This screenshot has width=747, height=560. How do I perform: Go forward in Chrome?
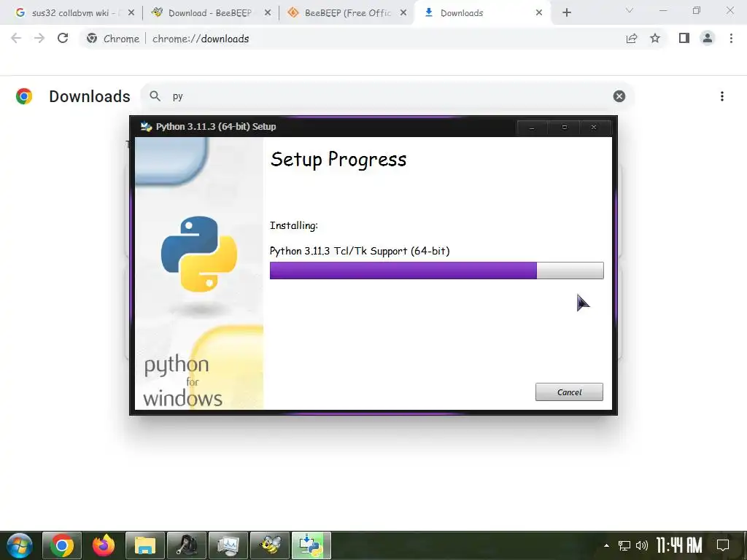(x=39, y=39)
